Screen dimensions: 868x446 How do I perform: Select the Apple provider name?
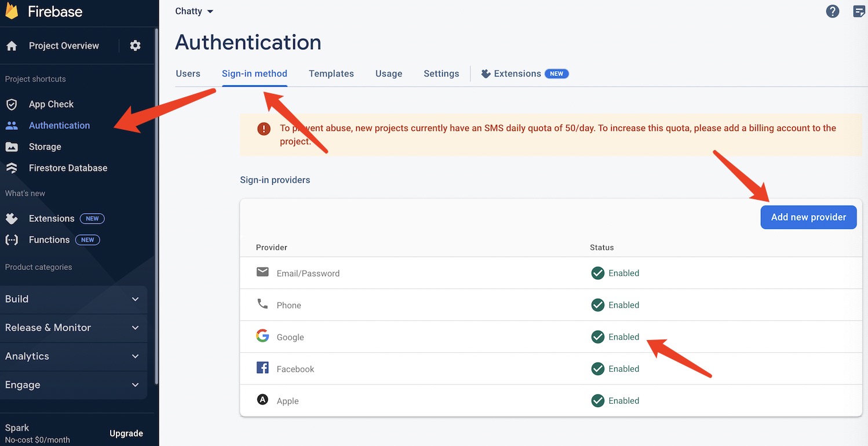pyautogui.click(x=287, y=401)
